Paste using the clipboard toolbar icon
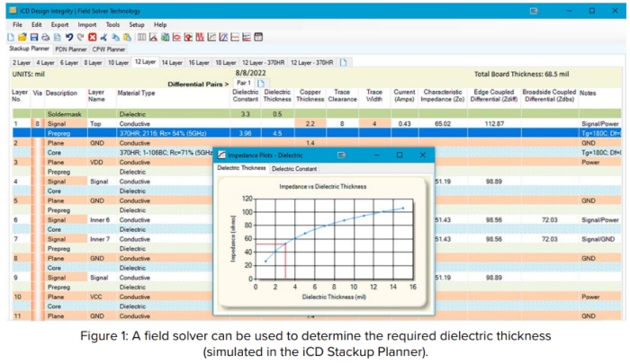The image size is (630, 364). pos(128,38)
